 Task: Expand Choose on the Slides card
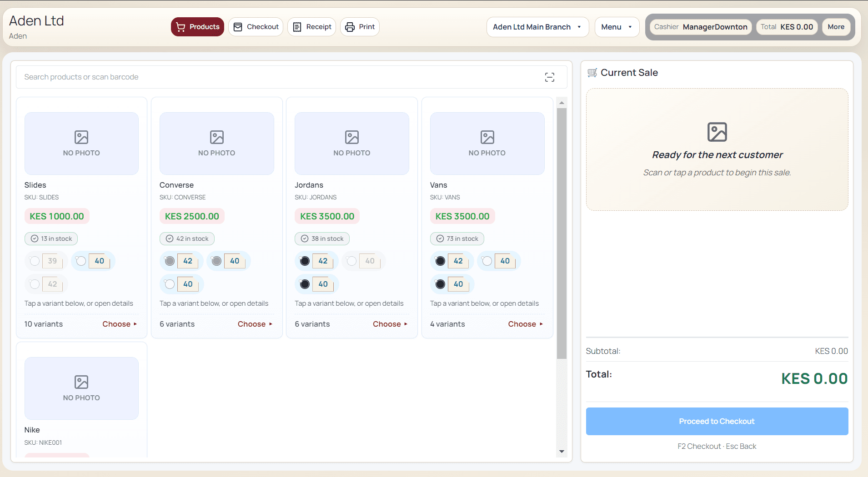click(x=120, y=324)
